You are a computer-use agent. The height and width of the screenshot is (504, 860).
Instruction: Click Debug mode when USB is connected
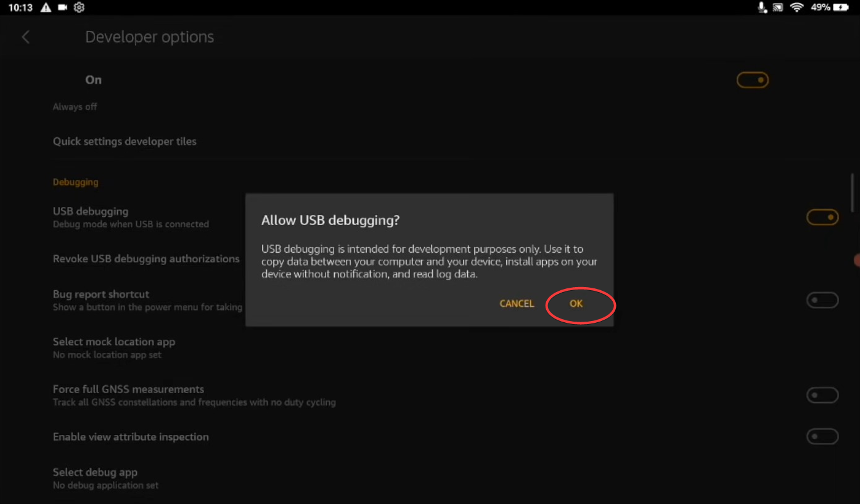point(131,224)
